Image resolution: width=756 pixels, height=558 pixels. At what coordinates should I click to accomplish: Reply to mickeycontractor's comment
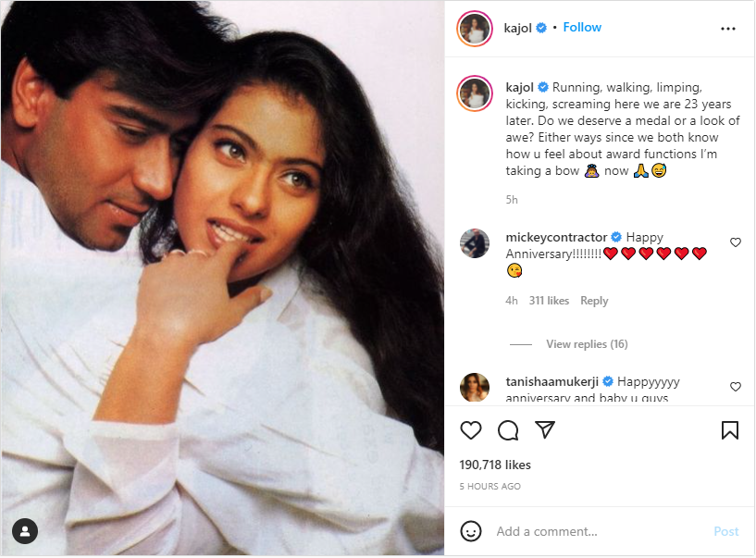point(594,301)
